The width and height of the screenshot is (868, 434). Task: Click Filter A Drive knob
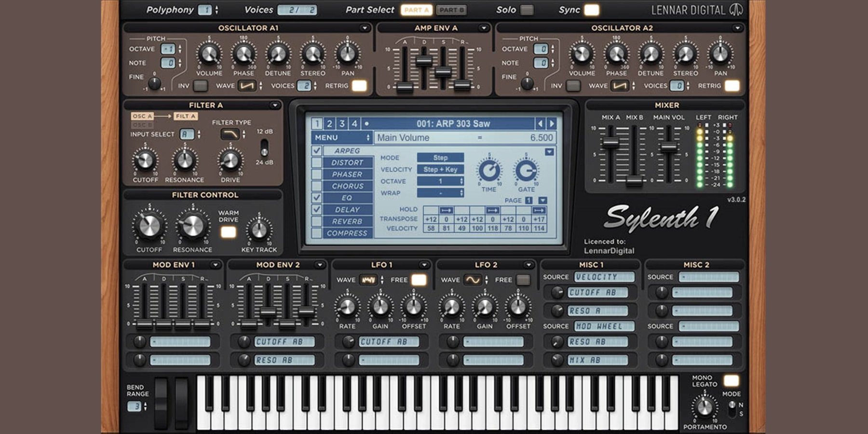coord(231,161)
